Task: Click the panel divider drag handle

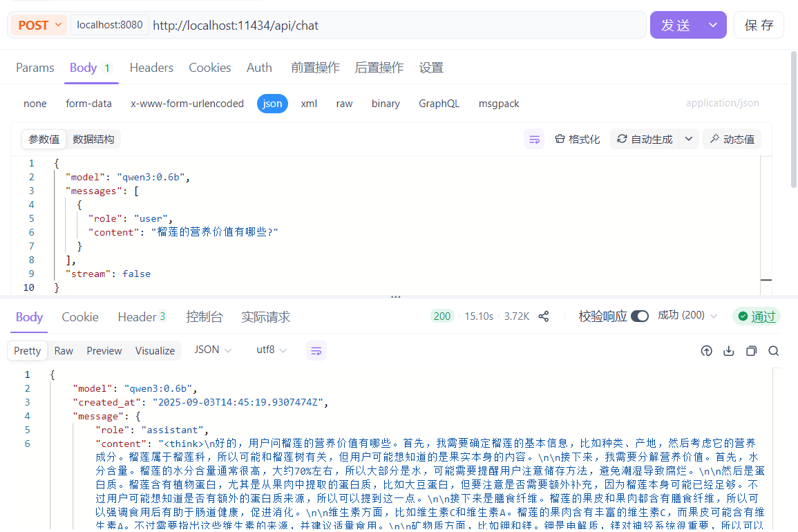Action: 395,297
